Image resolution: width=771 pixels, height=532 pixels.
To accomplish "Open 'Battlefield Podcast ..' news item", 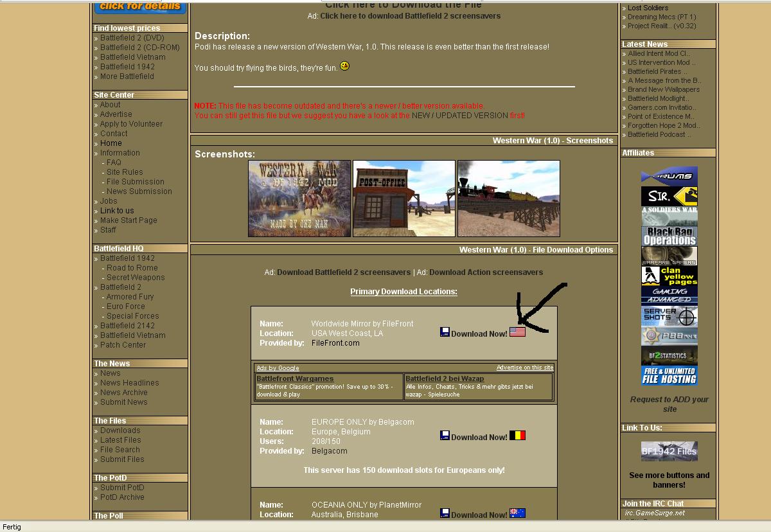I will 660,135.
